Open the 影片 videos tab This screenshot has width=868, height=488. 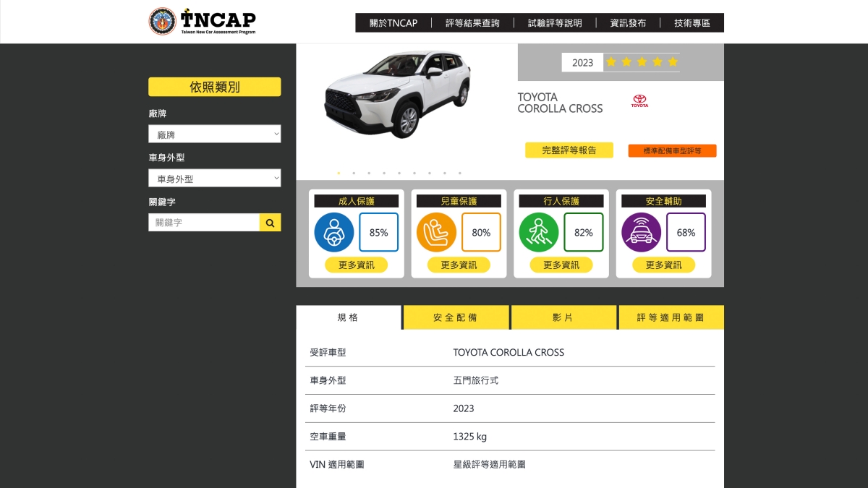tap(563, 317)
